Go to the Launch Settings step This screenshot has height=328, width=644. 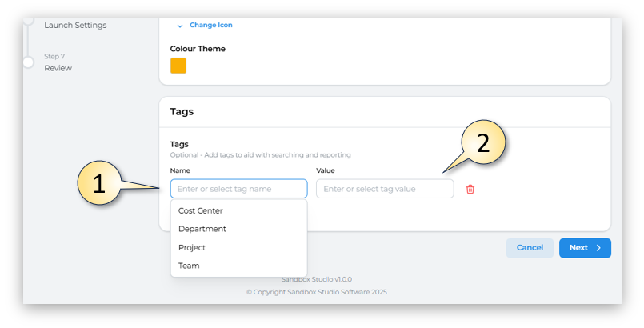tap(75, 25)
